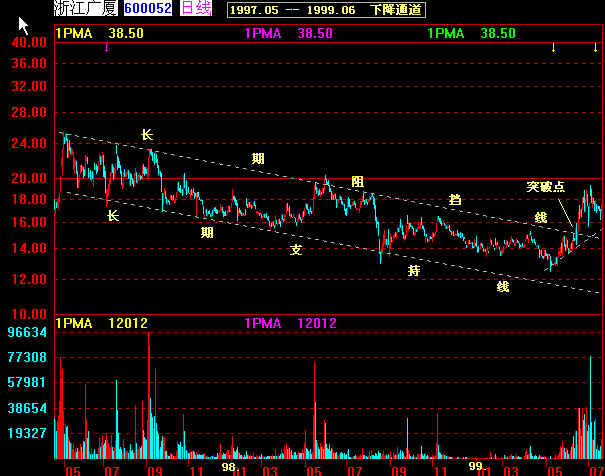
Task: Click the yellow 1PMA 38.50 price indicator
Action: click(x=100, y=34)
